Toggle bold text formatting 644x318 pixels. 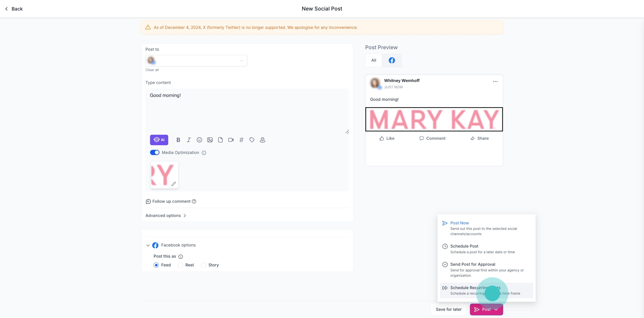click(178, 140)
